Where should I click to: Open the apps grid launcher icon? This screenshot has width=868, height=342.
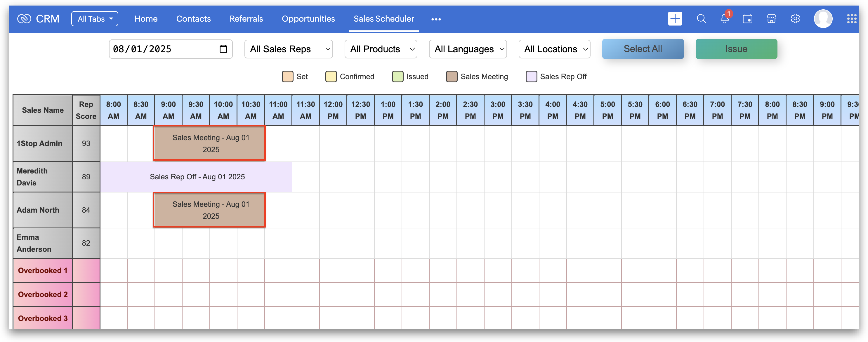click(851, 19)
